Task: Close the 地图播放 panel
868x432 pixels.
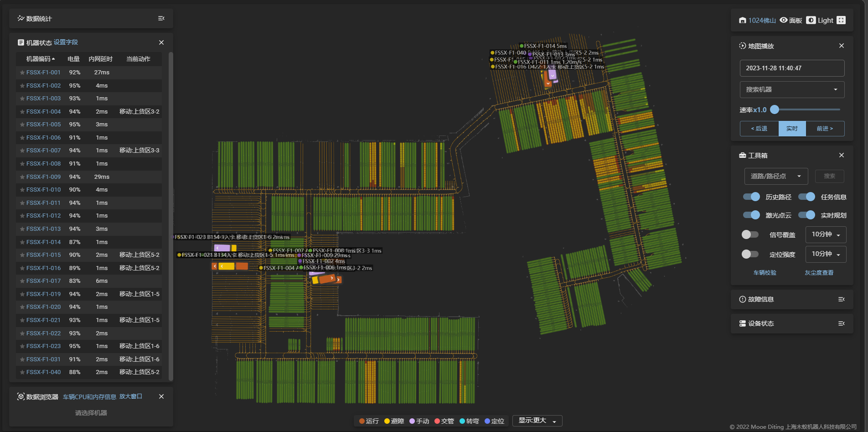Action: point(841,46)
